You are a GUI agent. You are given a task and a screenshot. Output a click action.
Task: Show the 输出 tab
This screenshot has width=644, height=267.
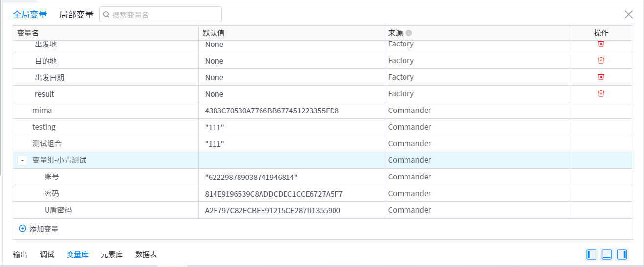click(20, 255)
